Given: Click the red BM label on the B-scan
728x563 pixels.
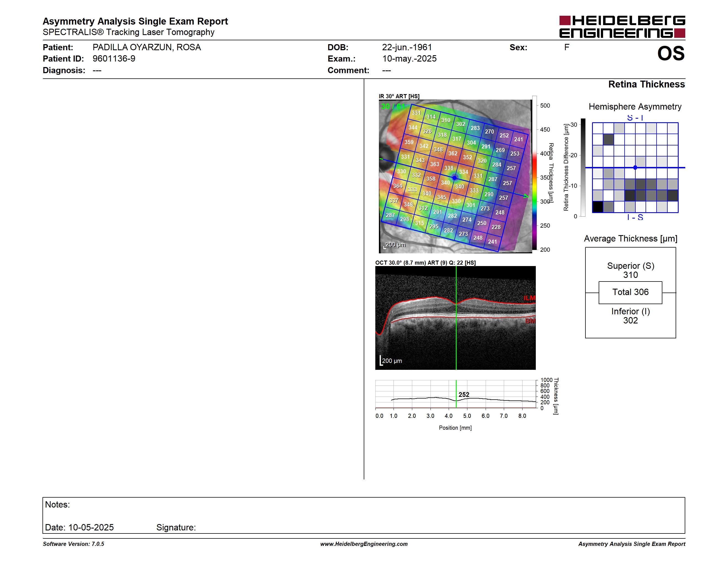Looking at the screenshot, I should click(530, 321).
